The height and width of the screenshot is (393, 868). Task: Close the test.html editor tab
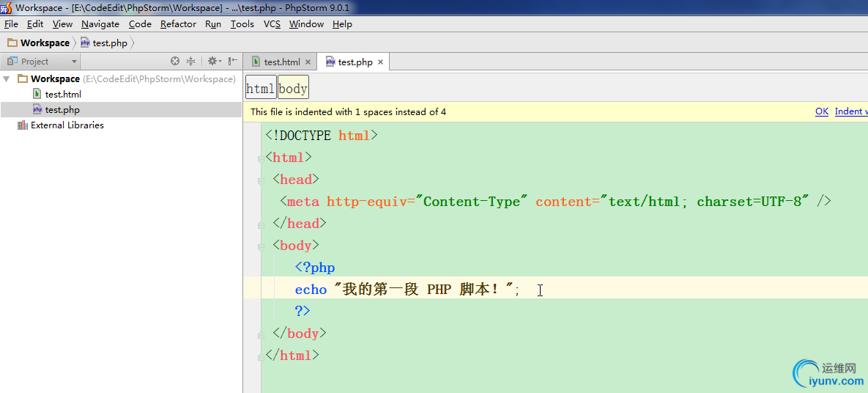point(308,62)
